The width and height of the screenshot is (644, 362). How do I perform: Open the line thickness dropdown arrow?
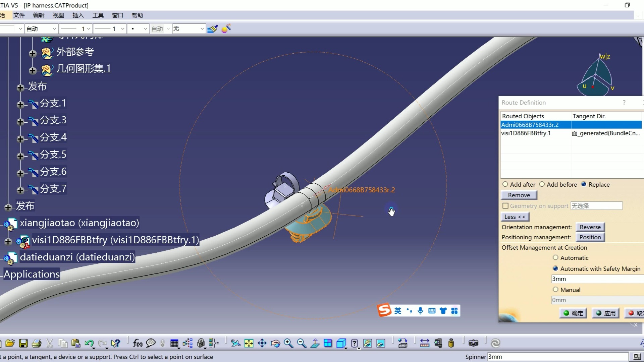click(x=89, y=29)
